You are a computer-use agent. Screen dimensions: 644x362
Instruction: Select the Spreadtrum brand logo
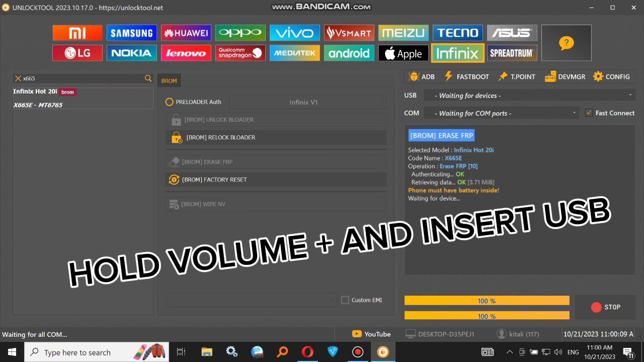click(512, 53)
